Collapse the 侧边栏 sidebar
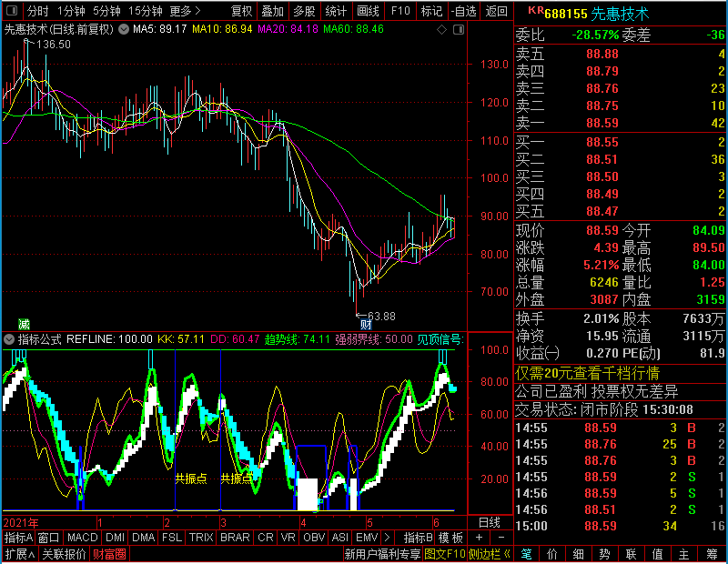This screenshot has height=564, width=728. [x=490, y=554]
